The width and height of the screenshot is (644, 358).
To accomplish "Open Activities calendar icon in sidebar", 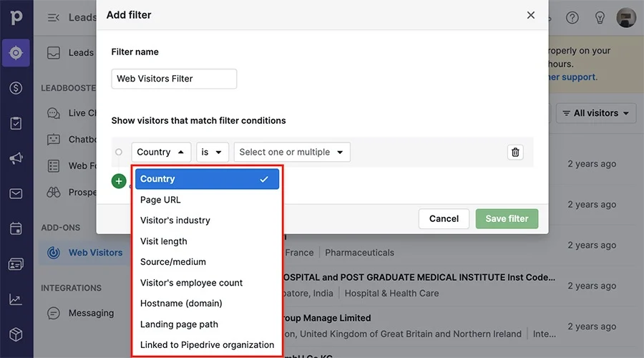I will (x=16, y=228).
